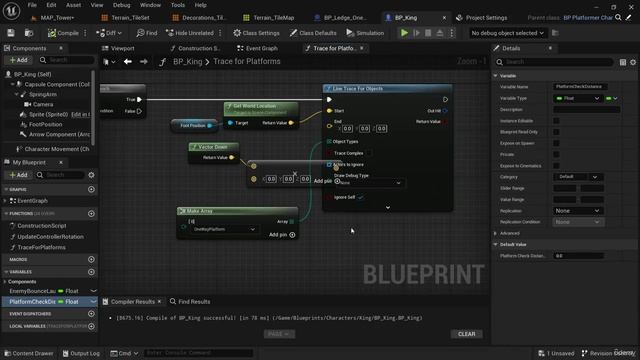Expand the Advanced section

coord(496,233)
